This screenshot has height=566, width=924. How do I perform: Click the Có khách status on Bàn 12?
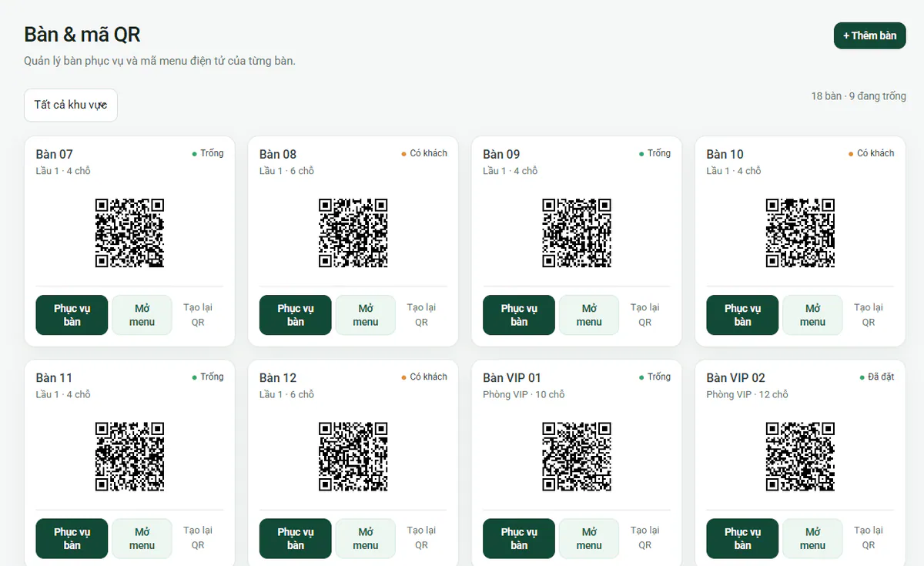424,377
